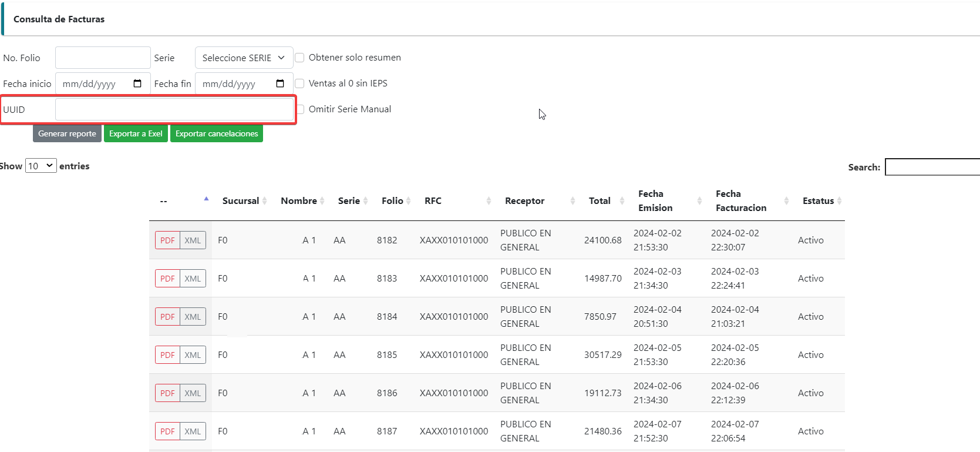Sort table by Folio column arrows
The height and width of the screenshot is (452, 980).
pos(408,201)
